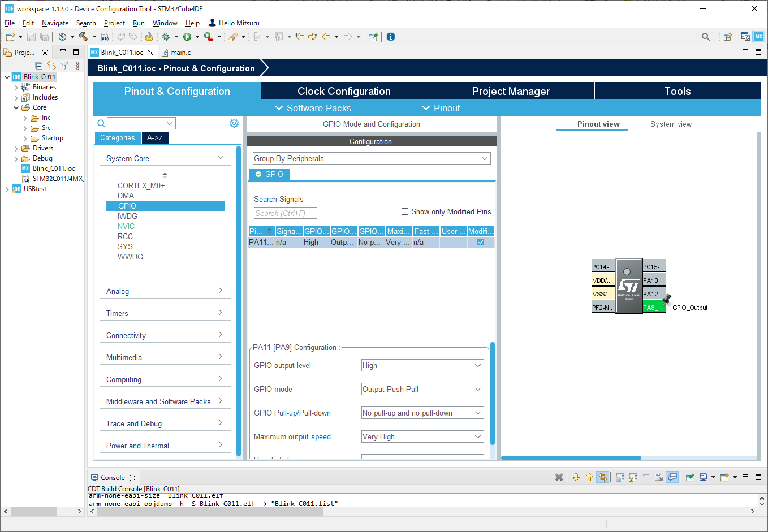Expand Drivers folder in Project Explorer

point(16,148)
